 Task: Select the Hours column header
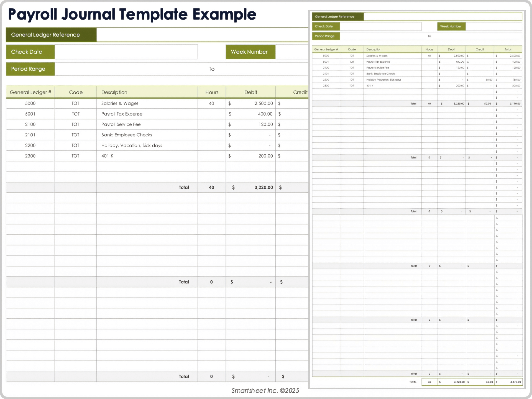(x=211, y=92)
